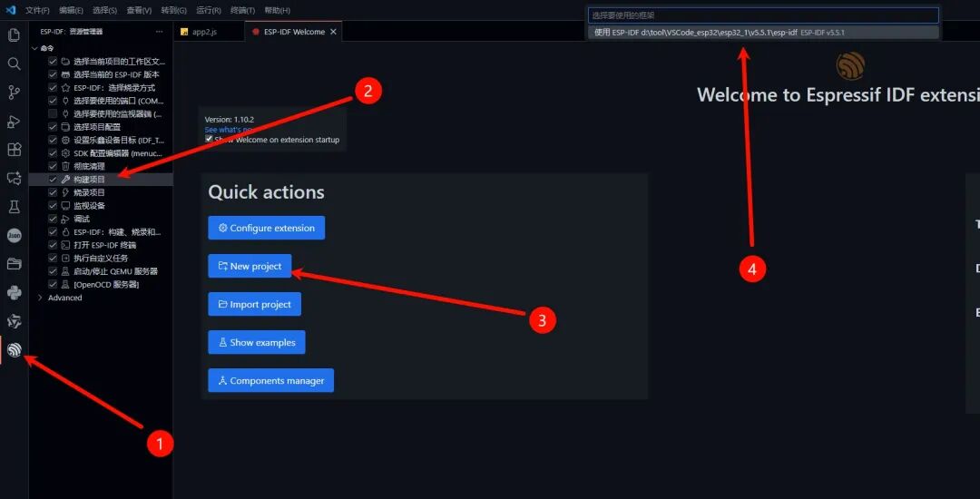Toggle checkbox beside 构建项目 command
Image resolution: width=980 pixels, height=499 pixels.
54,180
